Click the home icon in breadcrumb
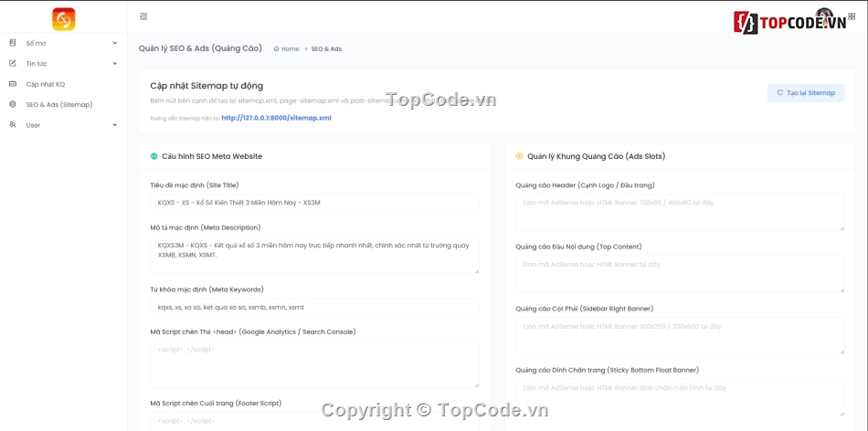The image size is (868, 431). click(276, 48)
